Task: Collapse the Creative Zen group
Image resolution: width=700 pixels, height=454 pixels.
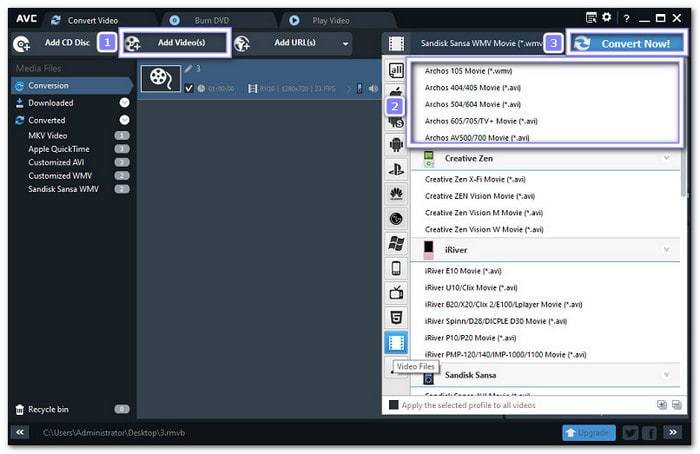Action: click(x=667, y=158)
